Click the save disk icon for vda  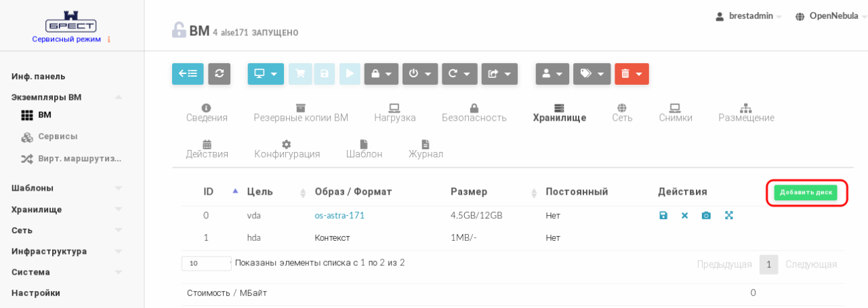pos(663,216)
